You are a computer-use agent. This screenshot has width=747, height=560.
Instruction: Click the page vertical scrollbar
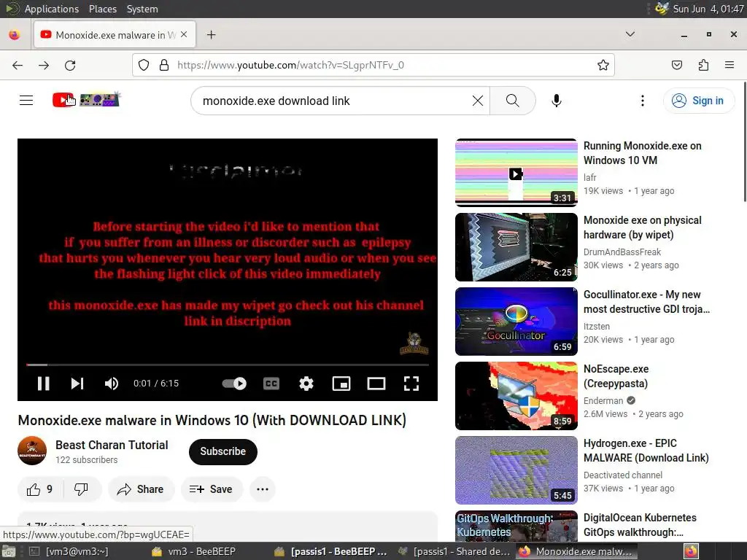click(x=744, y=142)
